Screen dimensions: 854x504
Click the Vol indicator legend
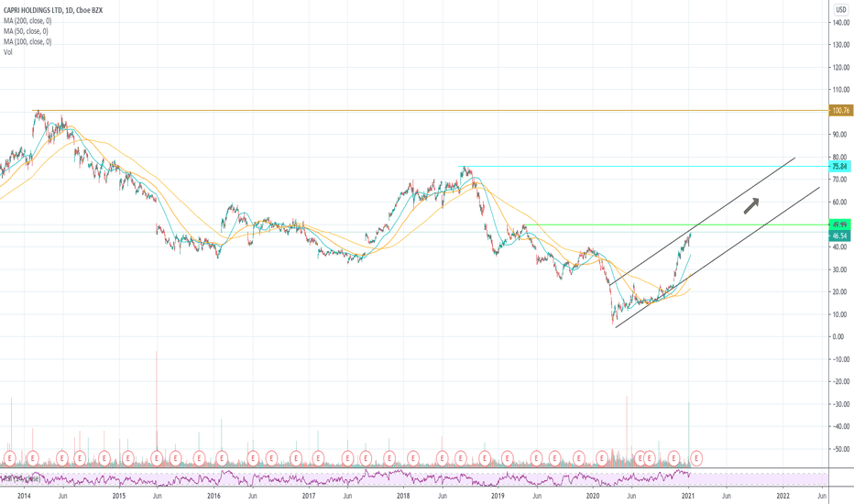click(x=7, y=52)
